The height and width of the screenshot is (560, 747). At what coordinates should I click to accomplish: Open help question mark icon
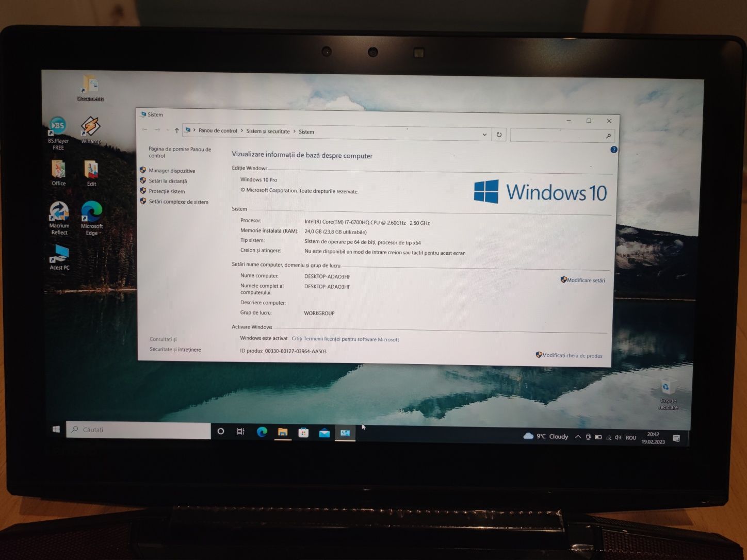[x=613, y=150]
